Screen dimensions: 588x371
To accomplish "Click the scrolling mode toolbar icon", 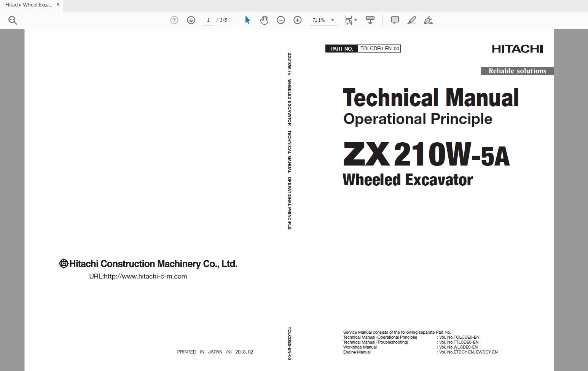I will click(370, 20).
